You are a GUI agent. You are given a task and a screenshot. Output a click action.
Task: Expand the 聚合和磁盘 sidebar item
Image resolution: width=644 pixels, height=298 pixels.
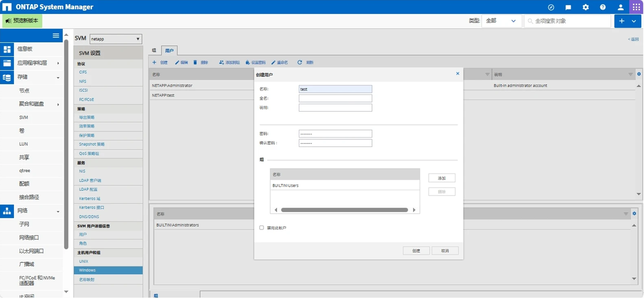click(x=31, y=104)
